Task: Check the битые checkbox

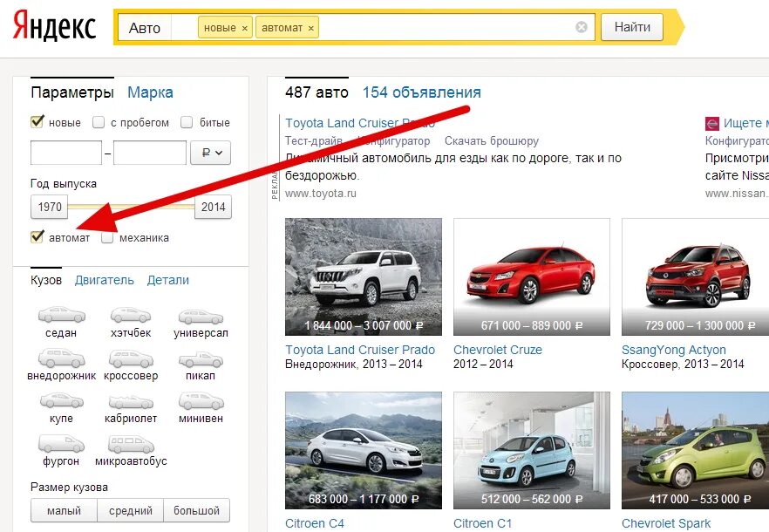Action: (x=187, y=122)
